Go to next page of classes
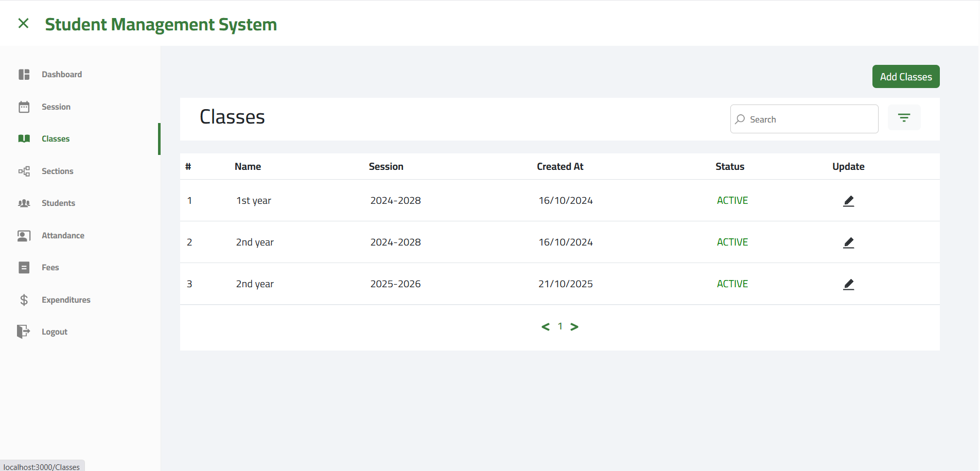 pyautogui.click(x=574, y=327)
